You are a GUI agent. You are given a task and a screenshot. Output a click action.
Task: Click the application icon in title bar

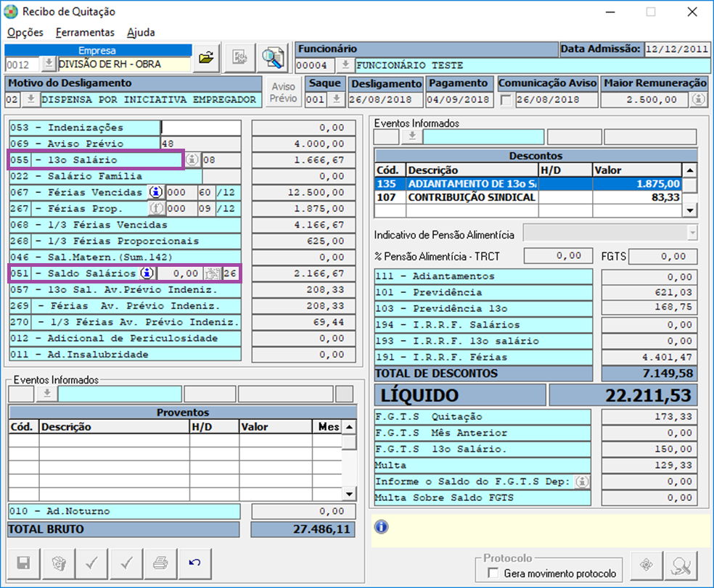(x=11, y=12)
